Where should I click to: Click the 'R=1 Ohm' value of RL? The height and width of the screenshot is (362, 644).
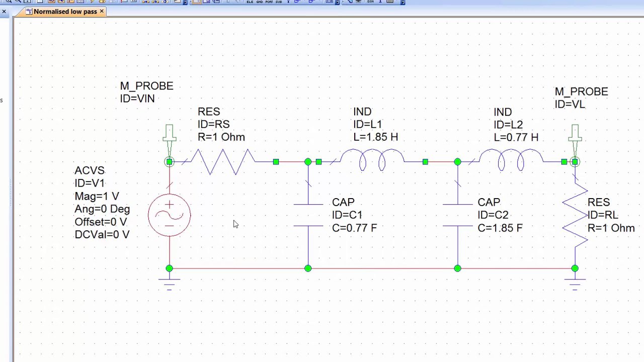pos(611,228)
